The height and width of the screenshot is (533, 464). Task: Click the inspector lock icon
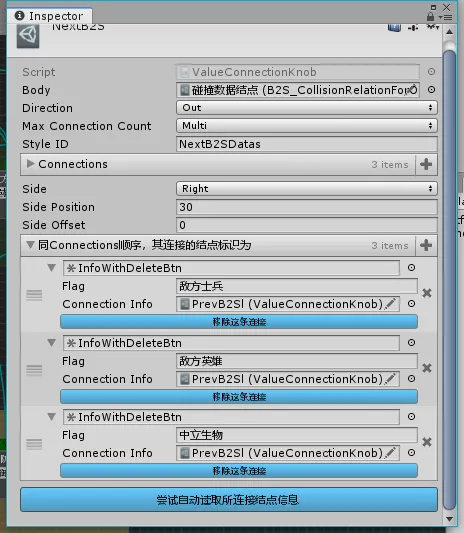click(430, 16)
